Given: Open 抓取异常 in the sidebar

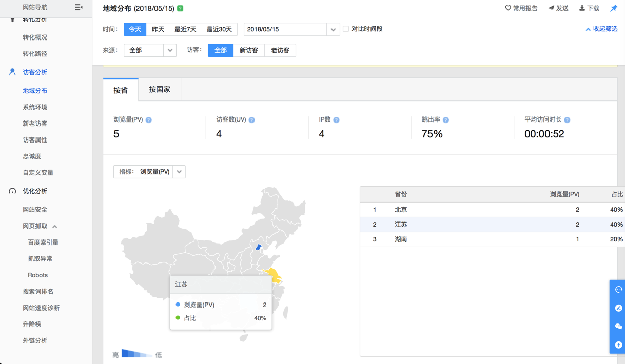Looking at the screenshot, I should pyautogui.click(x=40, y=259).
